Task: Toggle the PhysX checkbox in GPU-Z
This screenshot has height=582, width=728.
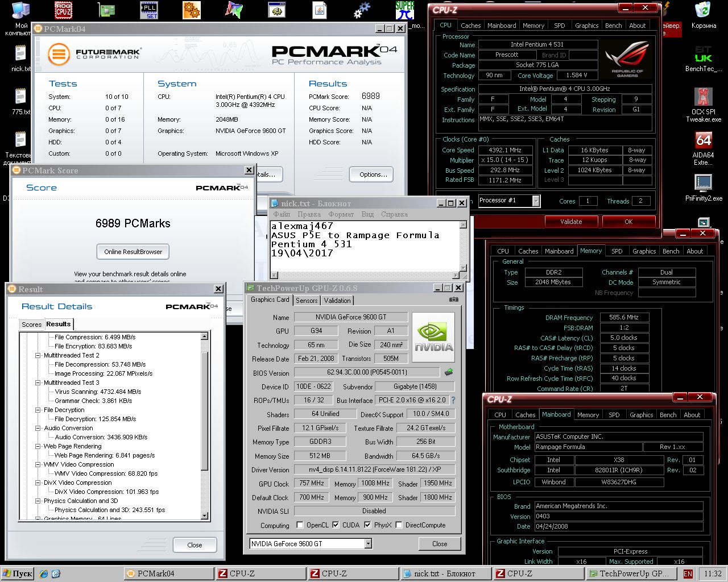Action: [x=367, y=525]
